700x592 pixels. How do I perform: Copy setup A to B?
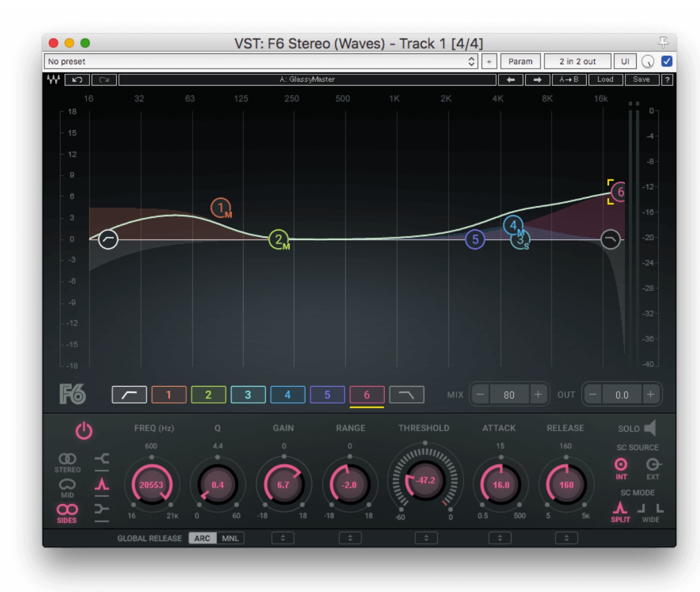coord(569,79)
